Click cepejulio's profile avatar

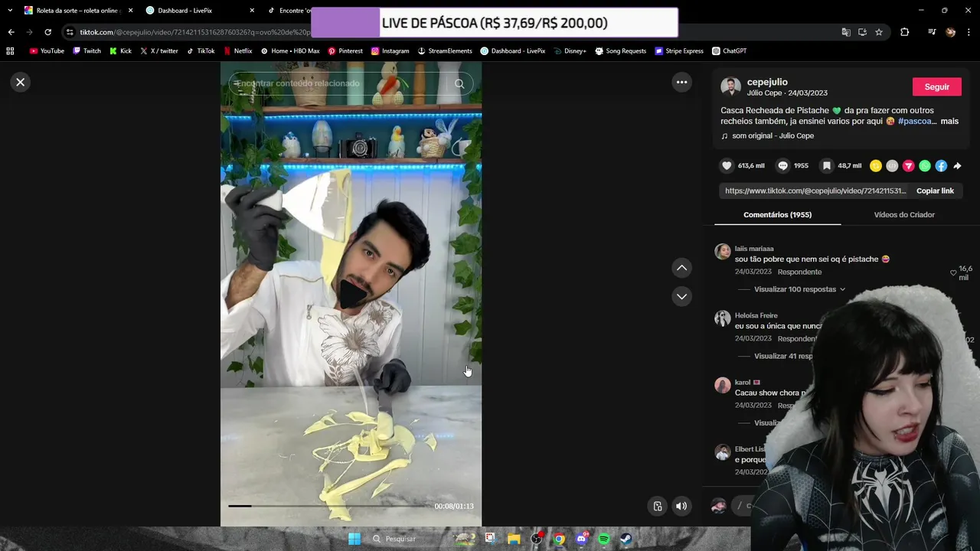(x=730, y=86)
